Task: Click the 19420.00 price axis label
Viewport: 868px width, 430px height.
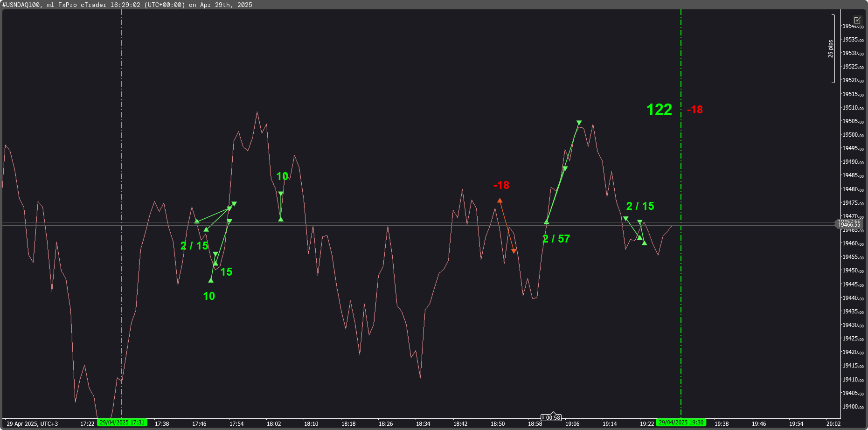Action: (x=853, y=352)
